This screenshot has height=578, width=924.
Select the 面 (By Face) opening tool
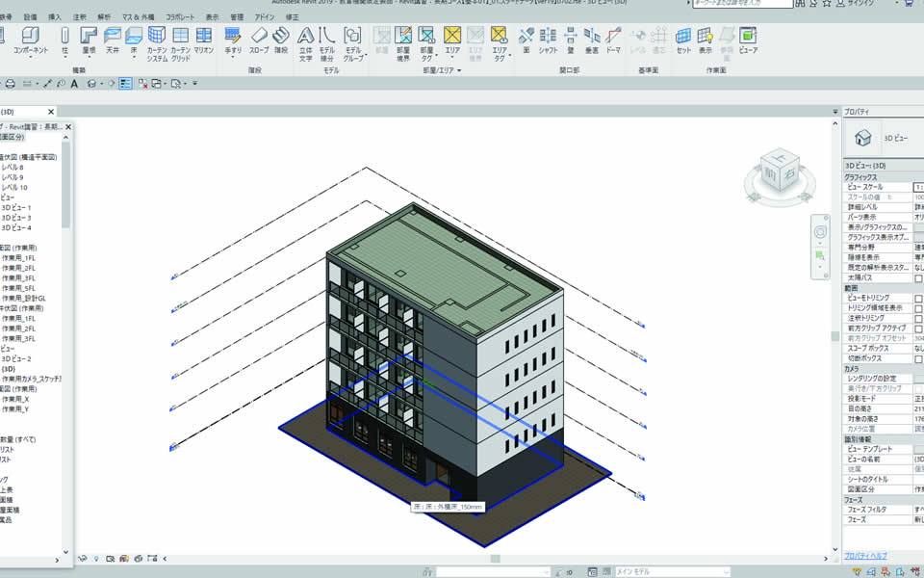(526, 40)
